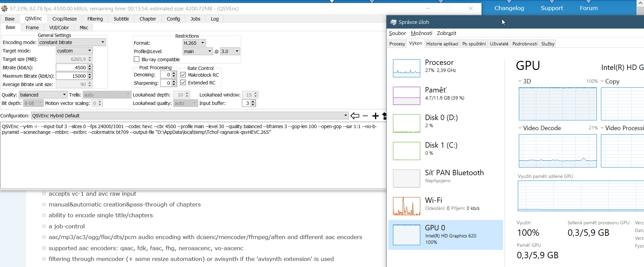Open Encoding mode dropdown
The height and width of the screenshot is (267, 644).
72,42
